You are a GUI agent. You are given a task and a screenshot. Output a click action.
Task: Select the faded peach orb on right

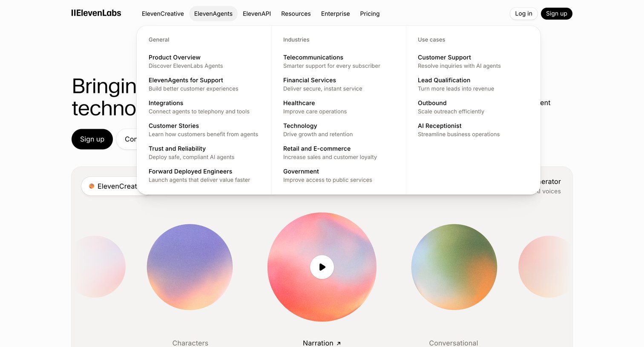tap(546, 267)
